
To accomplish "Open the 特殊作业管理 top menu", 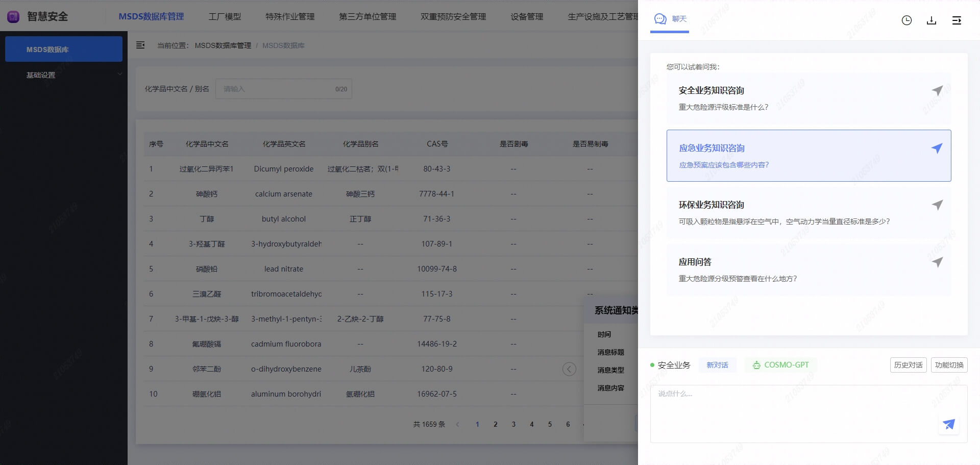I will pyautogui.click(x=290, y=16).
